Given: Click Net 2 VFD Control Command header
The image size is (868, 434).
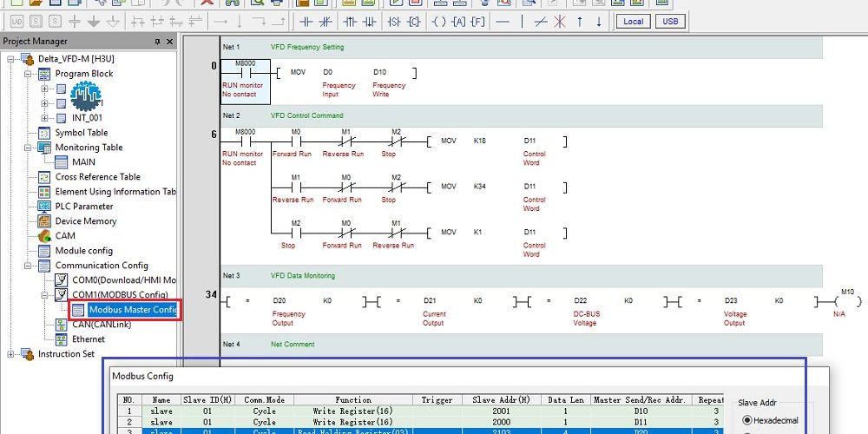Looking at the screenshot, I should (522, 115).
